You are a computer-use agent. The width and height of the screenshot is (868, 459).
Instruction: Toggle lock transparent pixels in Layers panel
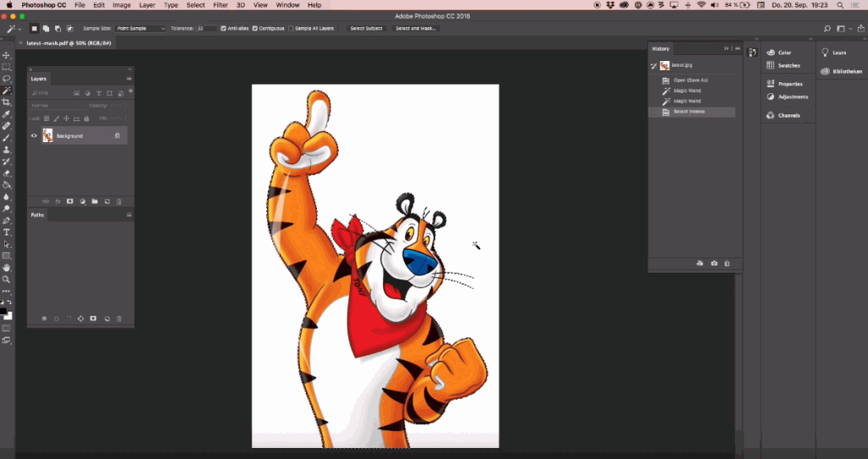pyautogui.click(x=47, y=119)
